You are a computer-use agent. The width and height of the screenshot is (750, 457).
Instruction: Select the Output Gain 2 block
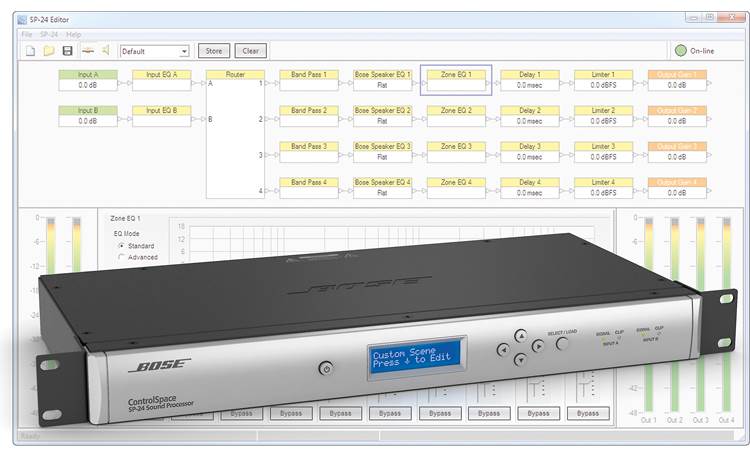click(677, 116)
